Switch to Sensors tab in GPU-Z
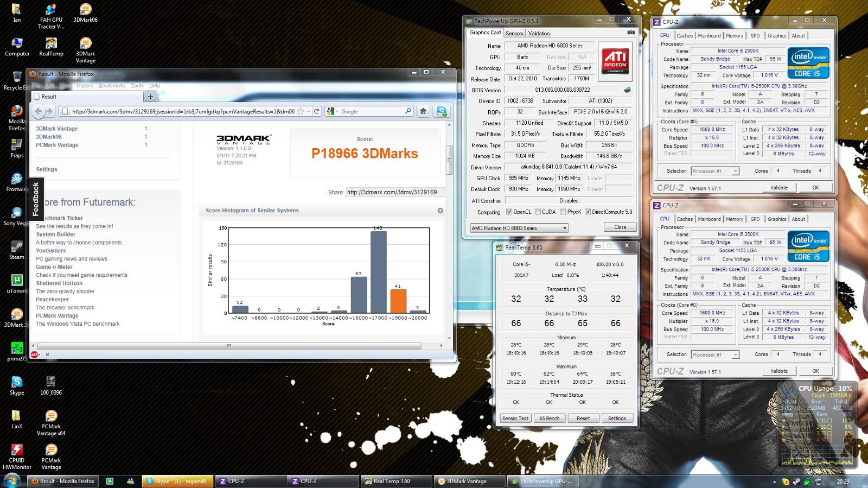 pyautogui.click(x=514, y=33)
